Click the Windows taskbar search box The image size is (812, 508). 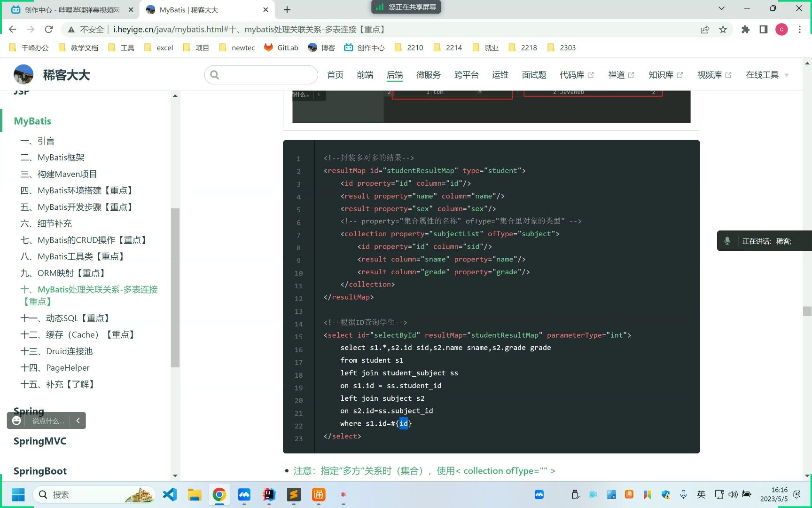click(94, 494)
